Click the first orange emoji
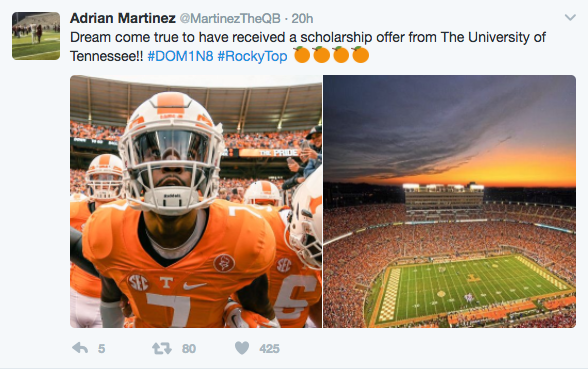This screenshot has height=369, width=588. click(302, 55)
